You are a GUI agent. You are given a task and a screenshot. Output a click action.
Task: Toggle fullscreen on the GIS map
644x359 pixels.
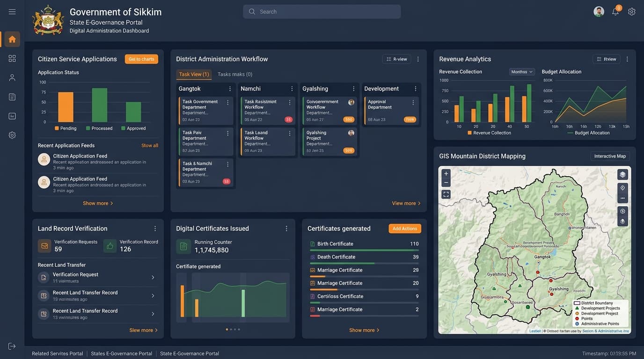tap(446, 194)
